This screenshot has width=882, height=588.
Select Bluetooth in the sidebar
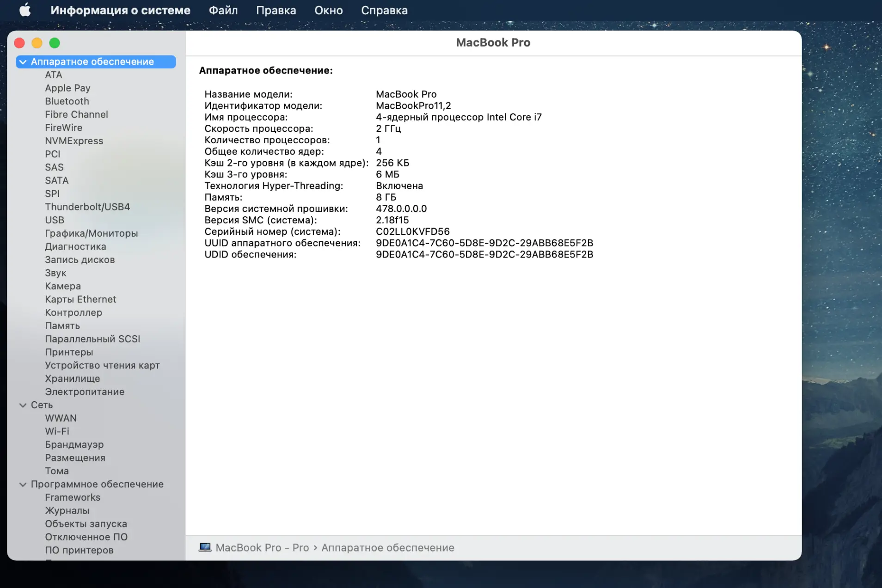[x=67, y=101]
